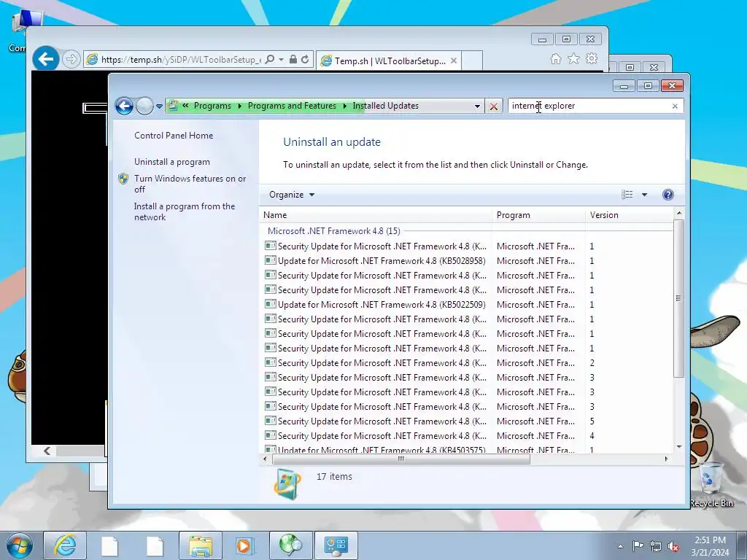Sort by Name column header
Screen dimensions: 747x560
[x=376, y=215]
